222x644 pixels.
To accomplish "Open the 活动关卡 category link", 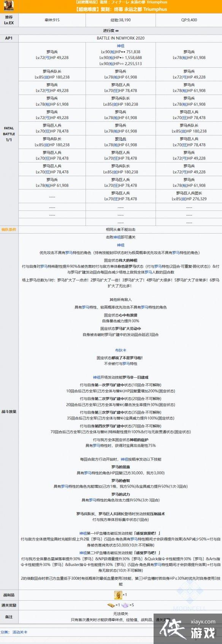I will [20, 632].
